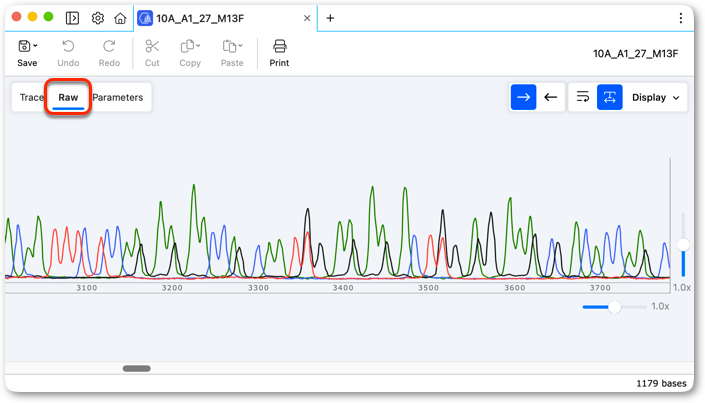Select the Raw tab
Viewport: 705px width, 403px height.
68,97
